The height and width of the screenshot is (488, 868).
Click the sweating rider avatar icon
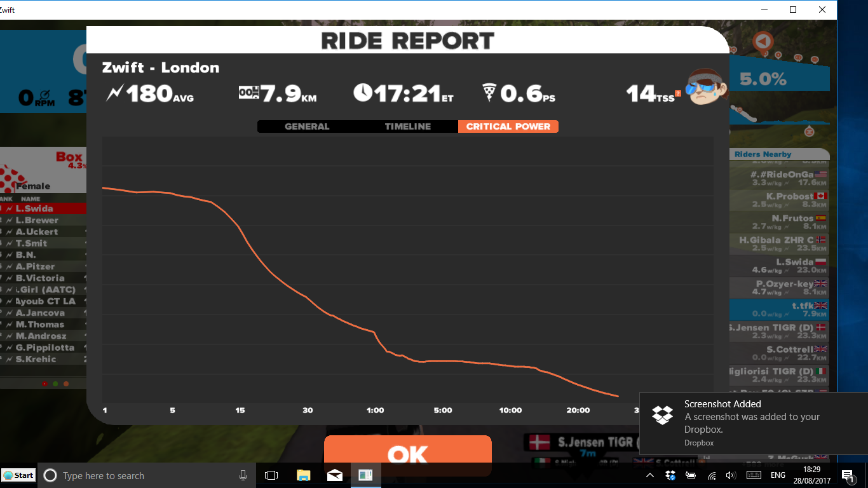(x=707, y=86)
